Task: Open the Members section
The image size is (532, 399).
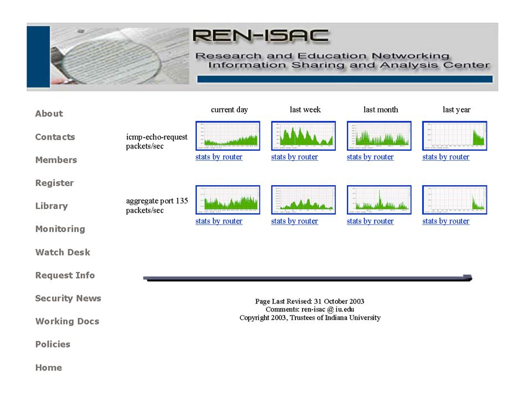Action: [56, 160]
